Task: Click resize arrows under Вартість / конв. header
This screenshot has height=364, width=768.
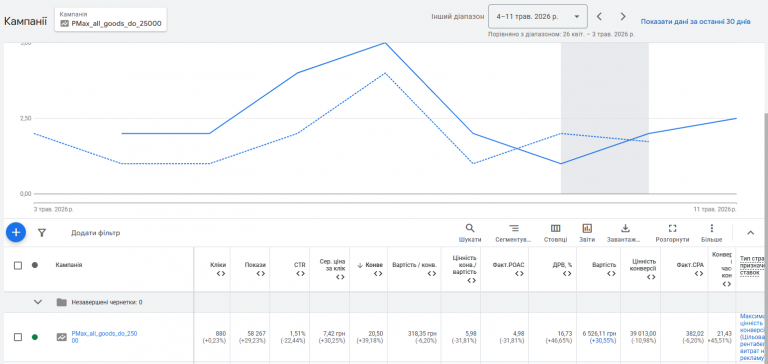Action: [x=432, y=273]
